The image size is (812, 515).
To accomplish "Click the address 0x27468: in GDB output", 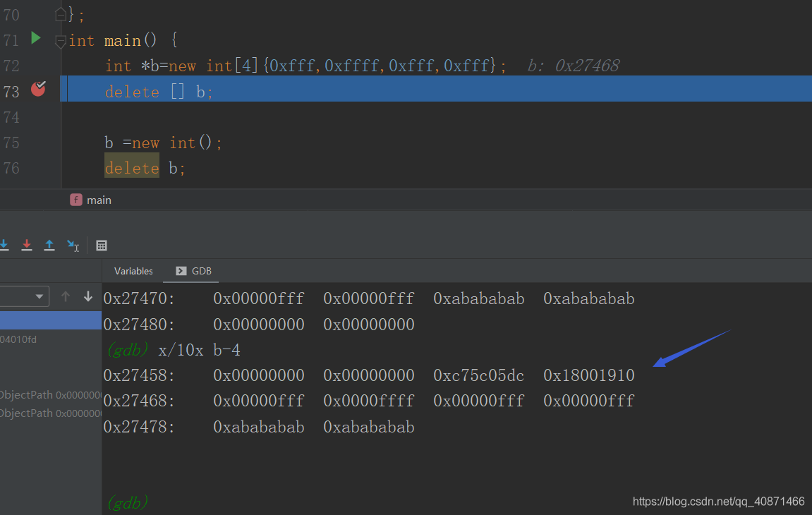I will click(x=139, y=401).
